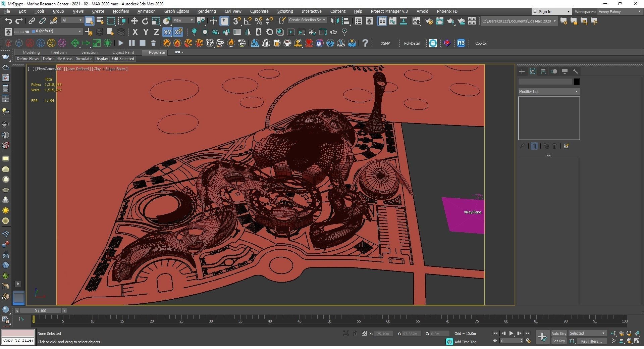644x349 pixels.
Task: Open the Hierarchy command panel tab
Action: click(543, 71)
